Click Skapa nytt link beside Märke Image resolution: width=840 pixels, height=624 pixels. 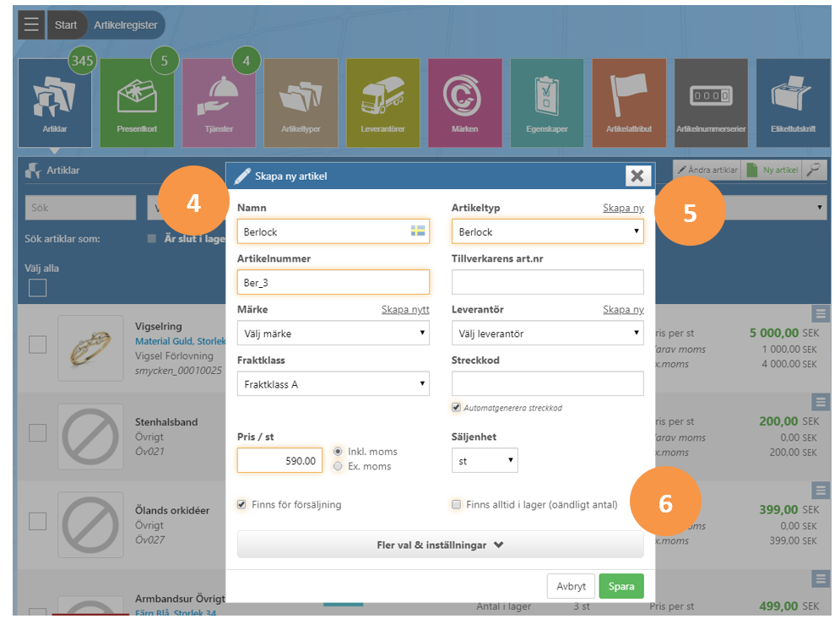(405, 310)
